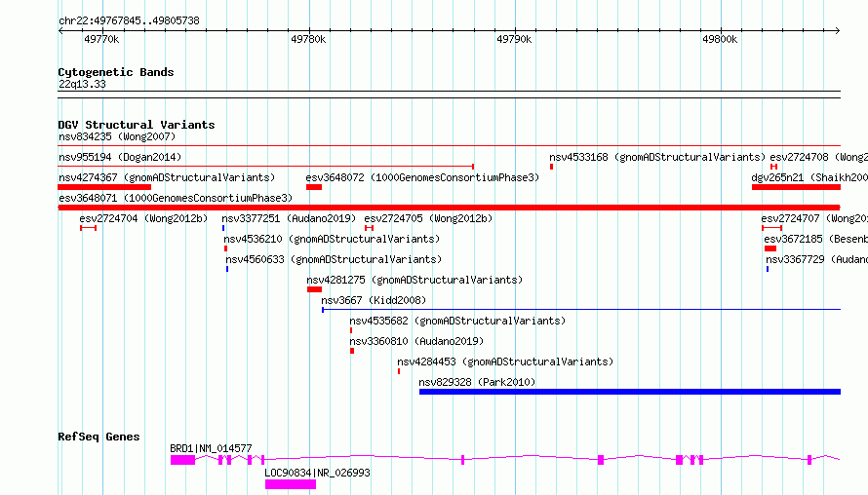Click the nsv4533168 gnomAD variant label

coord(657,157)
